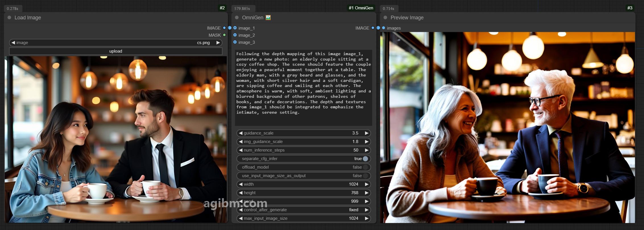Click the num_inference_steps value 50

[356, 150]
